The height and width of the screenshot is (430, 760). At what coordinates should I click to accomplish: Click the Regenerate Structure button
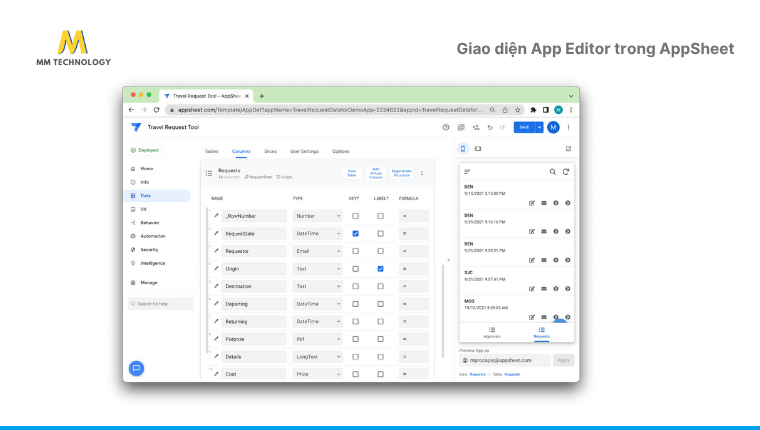[x=402, y=173]
